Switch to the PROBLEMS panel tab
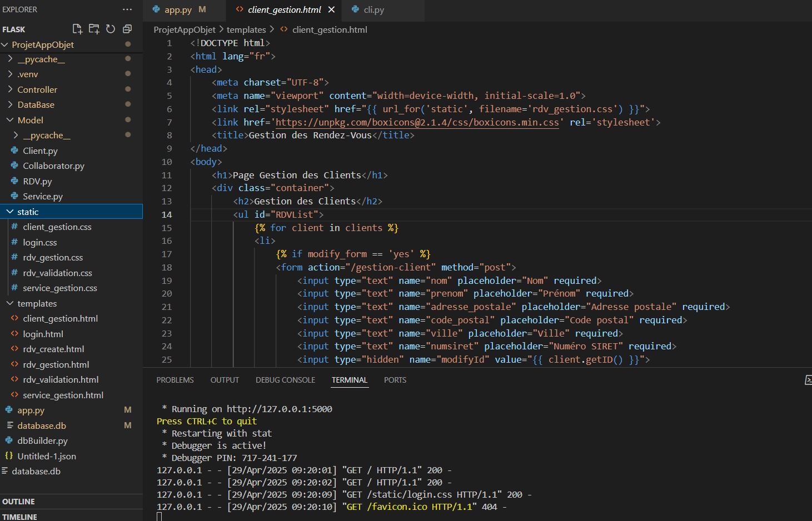Viewport: 812px width, 521px height. click(x=175, y=380)
